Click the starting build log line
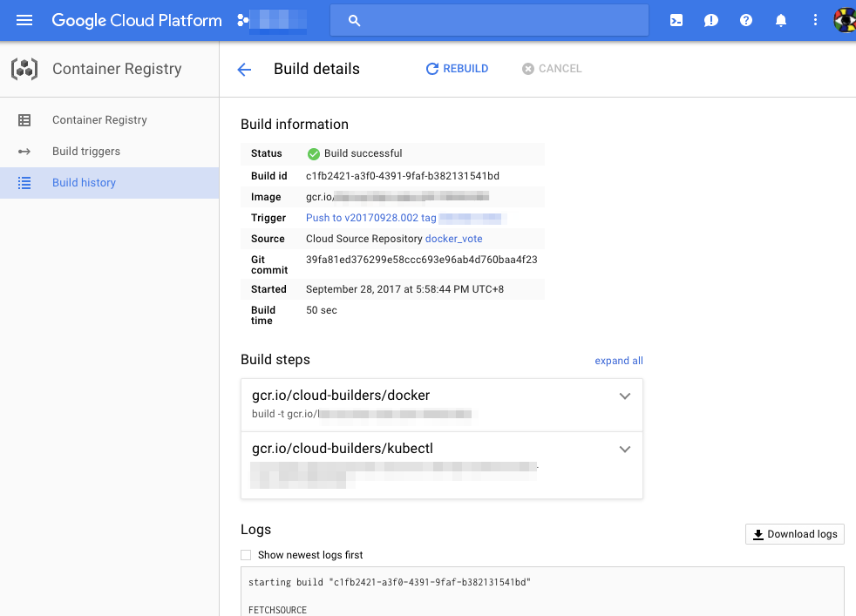Screen dimensions: 856x616 coord(390,582)
